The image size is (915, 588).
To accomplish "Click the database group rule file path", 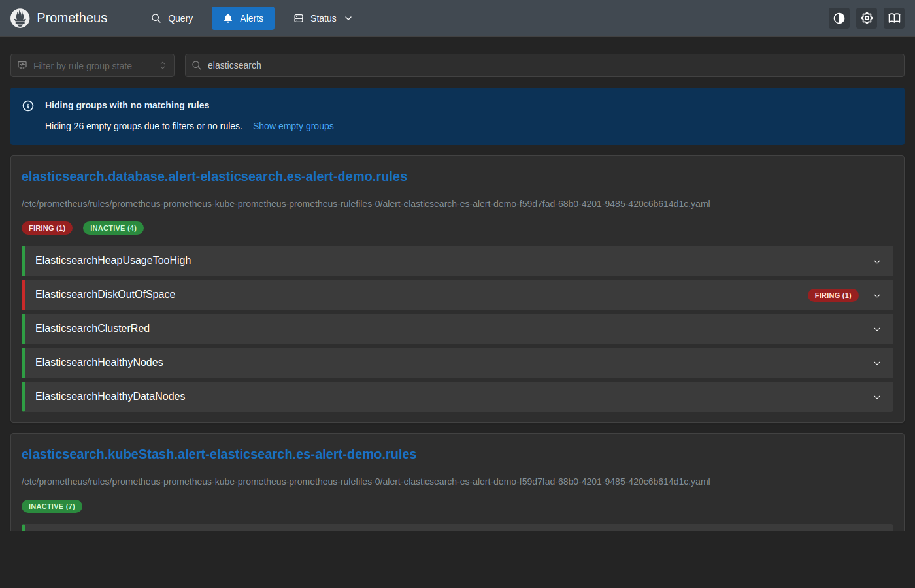I will tap(366, 204).
